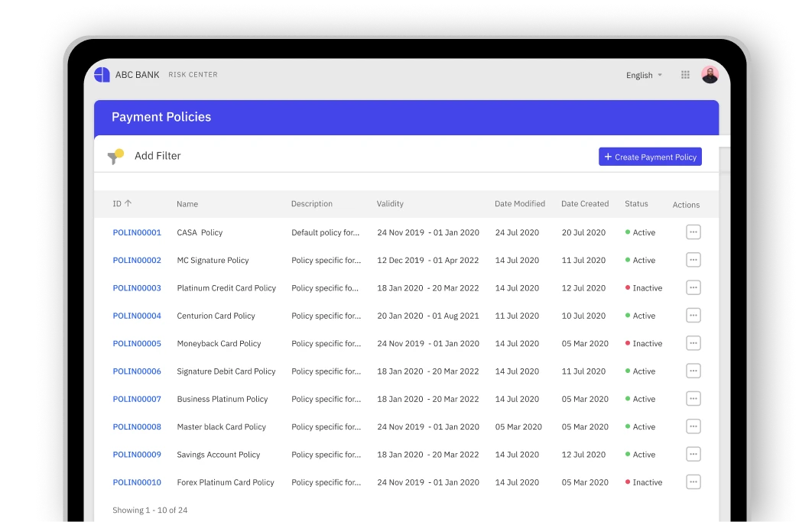Open the apps grid menu
812x522 pixels.
tap(685, 75)
